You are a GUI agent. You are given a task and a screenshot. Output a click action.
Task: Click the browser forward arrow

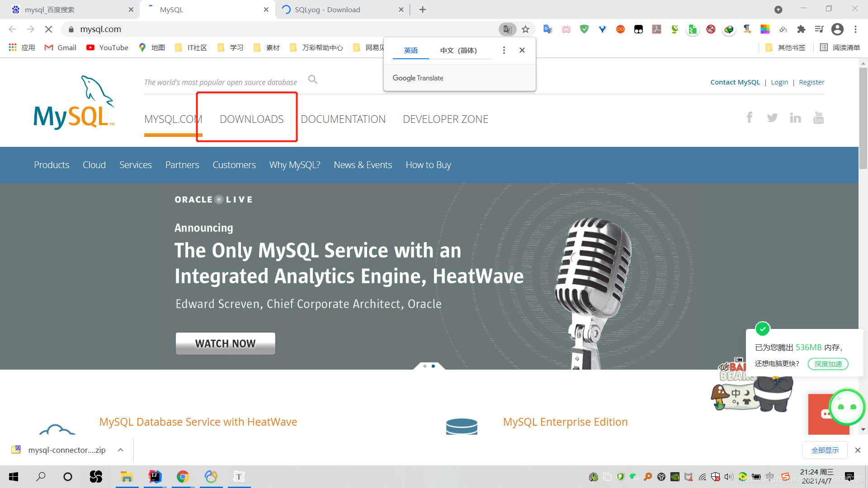pyautogui.click(x=30, y=29)
